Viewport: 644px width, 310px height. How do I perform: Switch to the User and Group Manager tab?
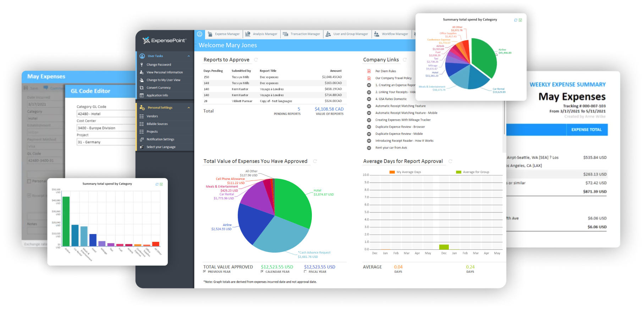coord(347,34)
